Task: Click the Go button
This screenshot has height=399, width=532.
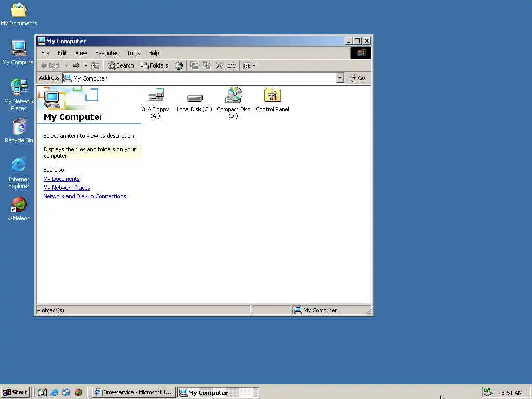Action: point(358,78)
